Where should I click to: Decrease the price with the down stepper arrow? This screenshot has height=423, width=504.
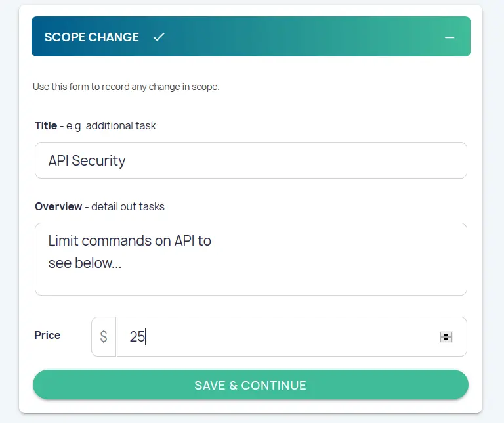click(446, 340)
